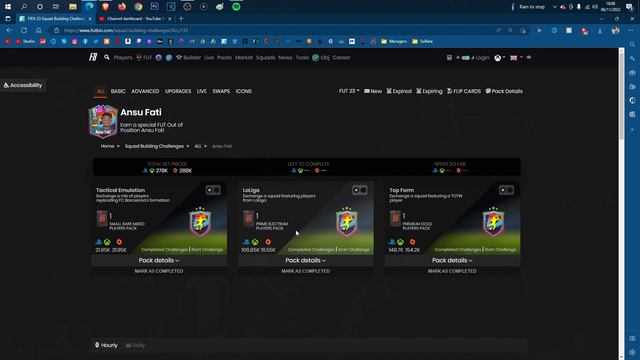Click the browser Home button

pyautogui.click(x=38, y=30)
